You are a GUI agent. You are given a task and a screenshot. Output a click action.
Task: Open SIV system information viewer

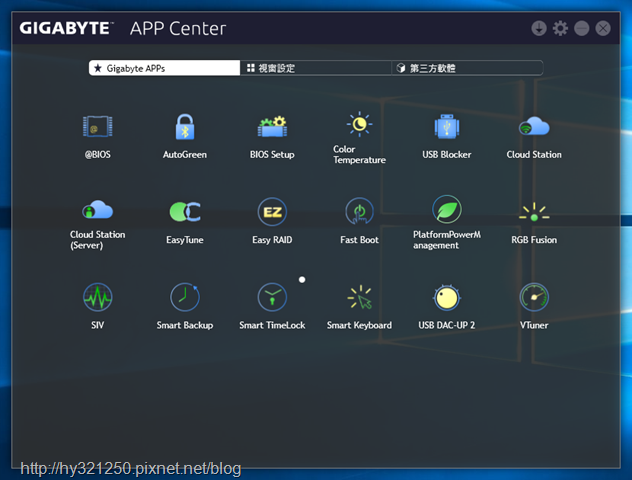97,298
